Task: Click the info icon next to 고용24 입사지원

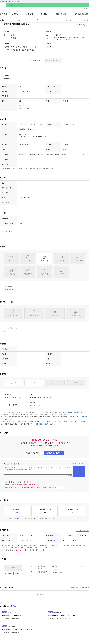Action: coord(77,509)
